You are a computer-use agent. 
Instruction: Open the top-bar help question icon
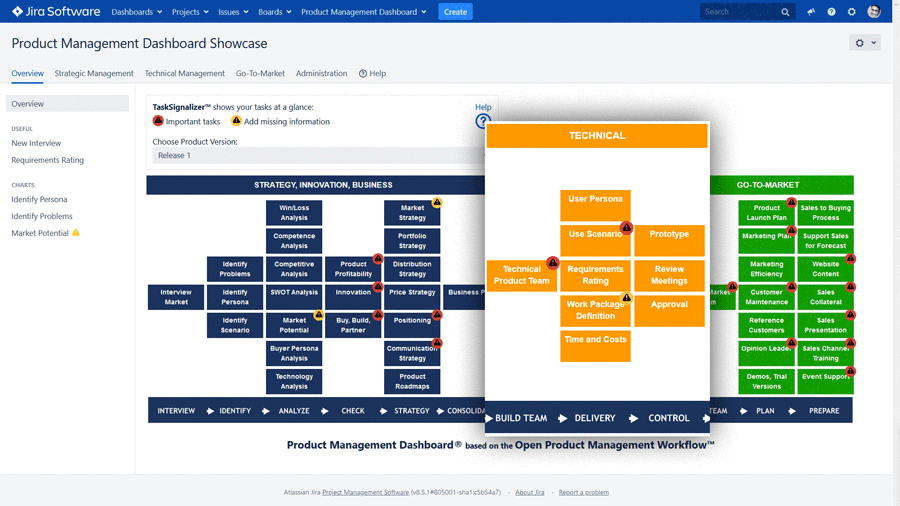831,11
